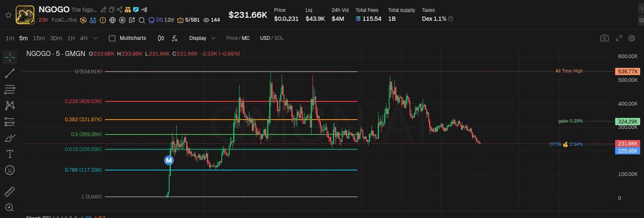Select the 1m timeframe
The image size is (644, 218).
tap(10, 38)
